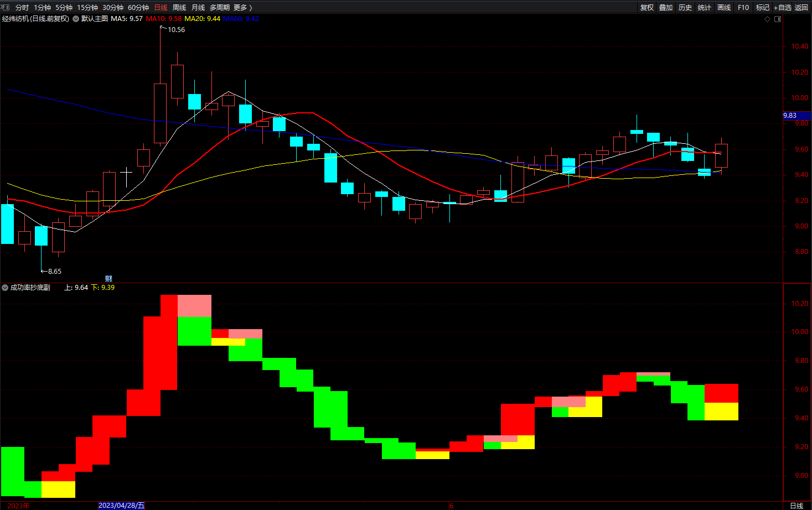Click the 经纬纺机(日线.前复权) title text

[35, 19]
